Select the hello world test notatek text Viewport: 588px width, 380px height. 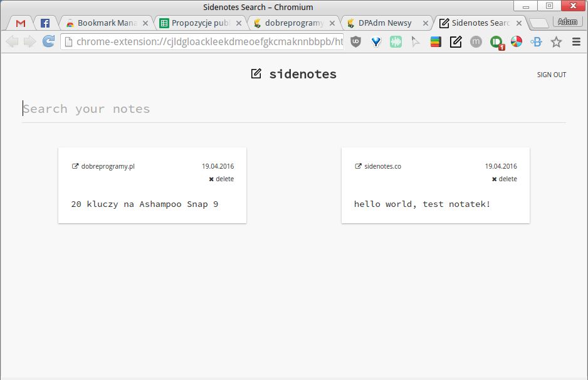click(423, 204)
